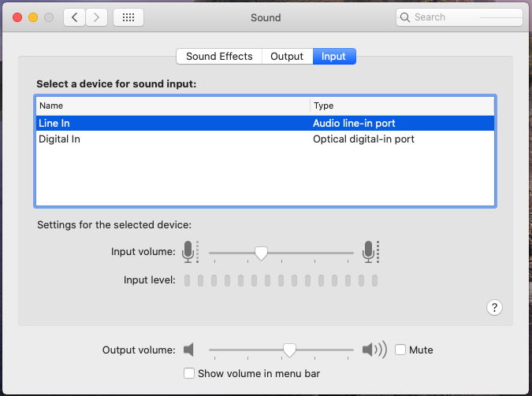Click the quiet speaker icon by Output volume
Image resolution: width=532 pixels, height=396 pixels.
point(188,350)
